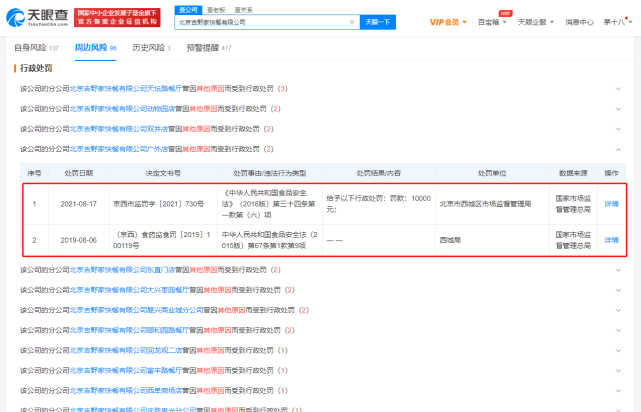Click the 数据来源 column header
Screen dimensions: 641x412
click(x=573, y=173)
